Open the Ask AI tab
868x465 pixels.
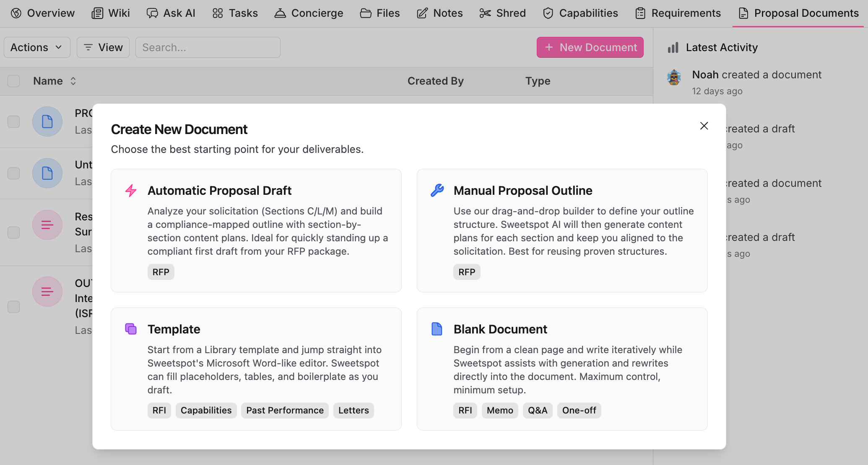pos(171,13)
